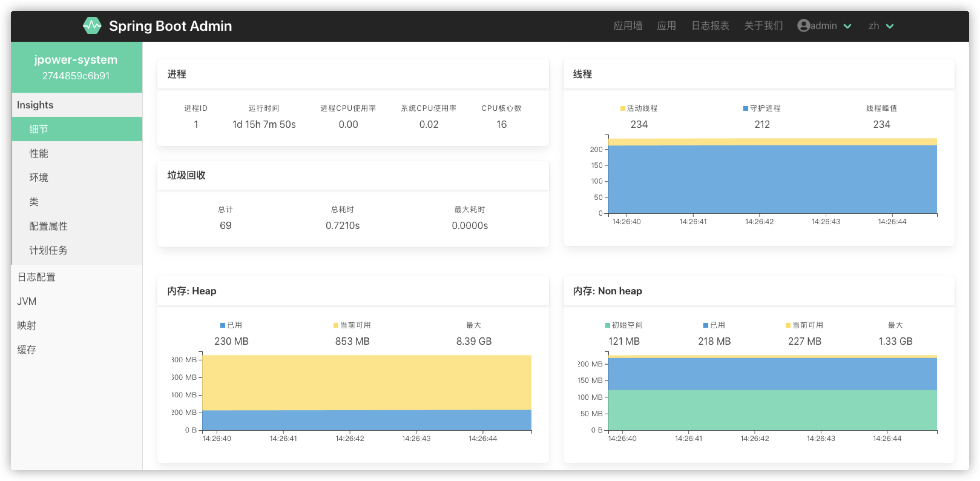This screenshot has height=481, width=980.
Task: Open the 关于我们 page
Action: (x=763, y=26)
